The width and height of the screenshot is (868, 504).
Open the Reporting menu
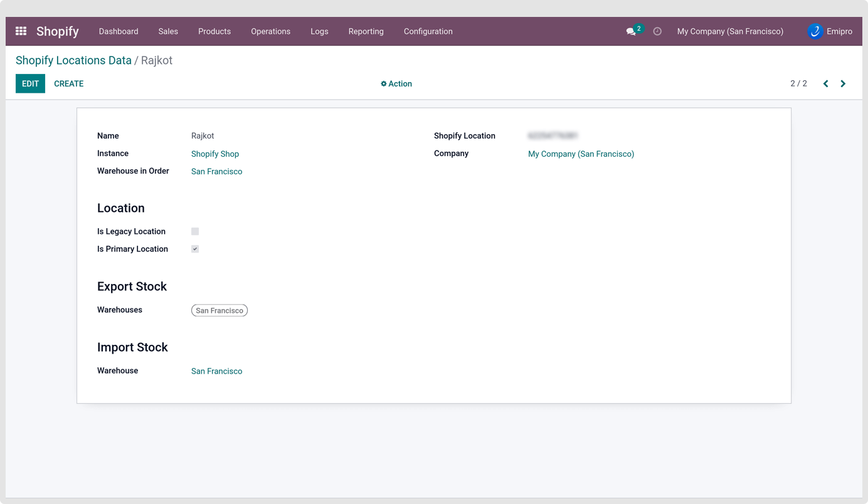(x=366, y=31)
